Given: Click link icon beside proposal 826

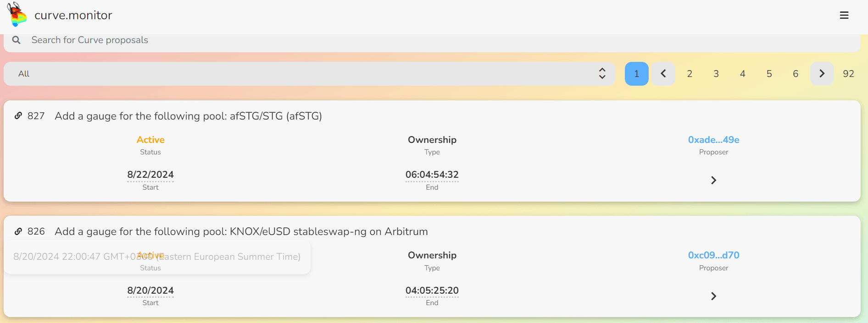Looking at the screenshot, I should pyautogui.click(x=18, y=231).
